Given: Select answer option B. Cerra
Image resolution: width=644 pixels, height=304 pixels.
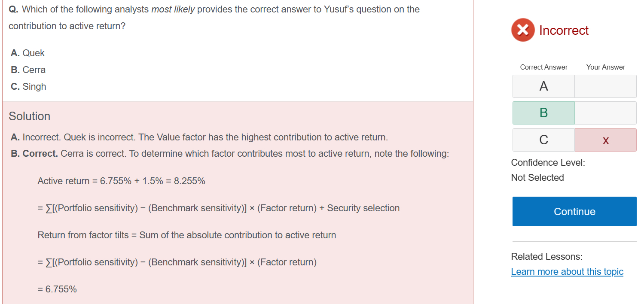Looking at the screenshot, I should [28, 70].
